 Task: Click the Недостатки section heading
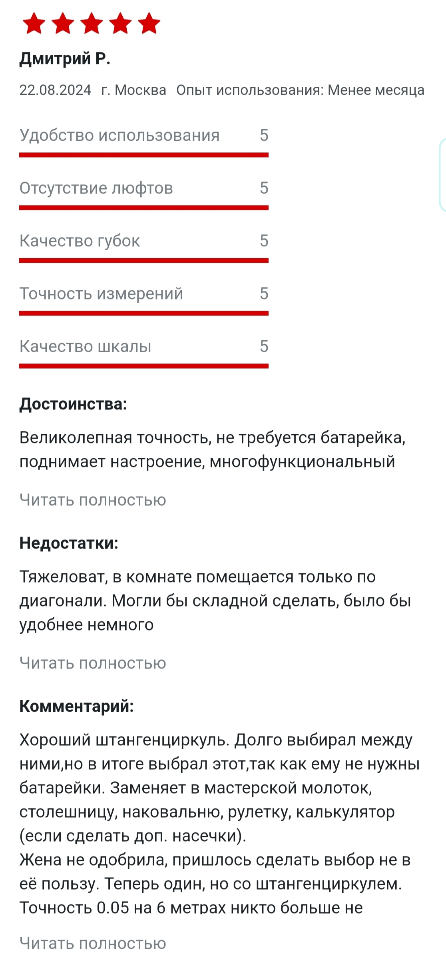point(69,543)
